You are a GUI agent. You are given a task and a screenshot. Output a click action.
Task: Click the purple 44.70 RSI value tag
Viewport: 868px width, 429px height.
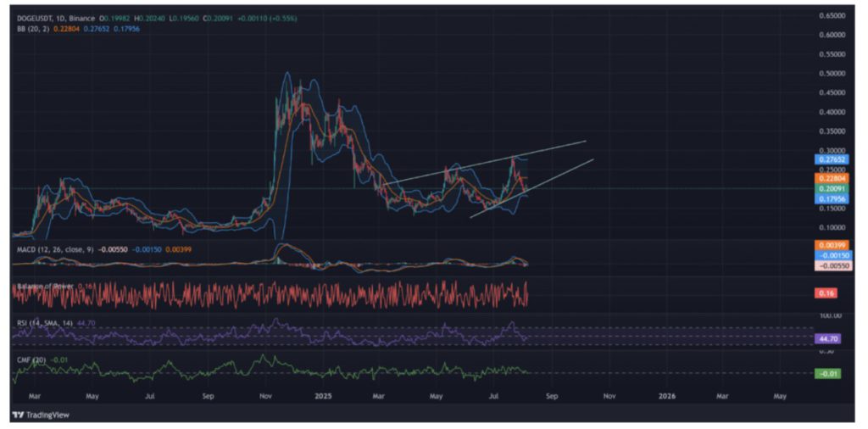[x=826, y=338]
